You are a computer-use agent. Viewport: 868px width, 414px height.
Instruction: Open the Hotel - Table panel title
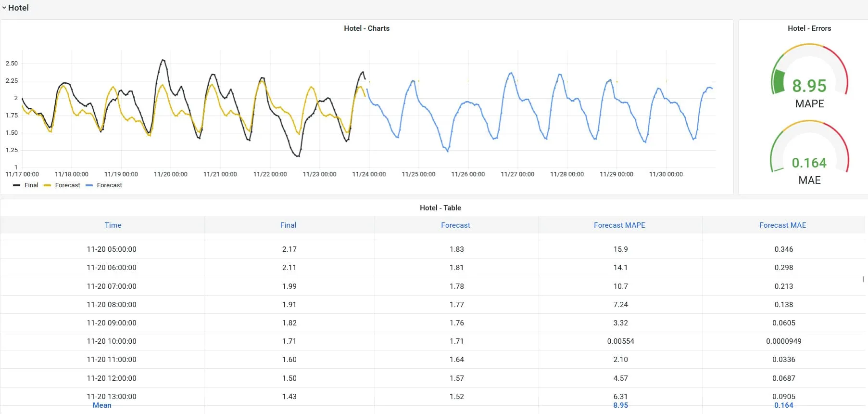click(x=440, y=208)
